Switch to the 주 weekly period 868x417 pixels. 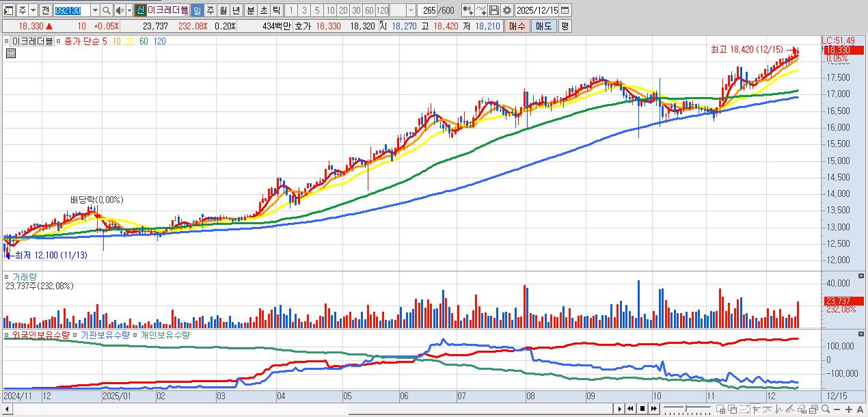pos(211,10)
